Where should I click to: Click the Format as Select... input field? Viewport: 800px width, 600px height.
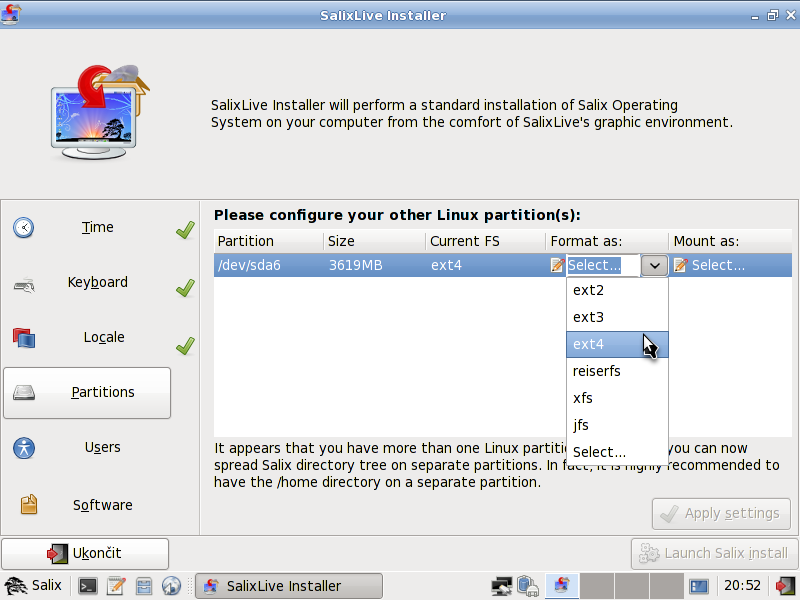[x=603, y=265]
